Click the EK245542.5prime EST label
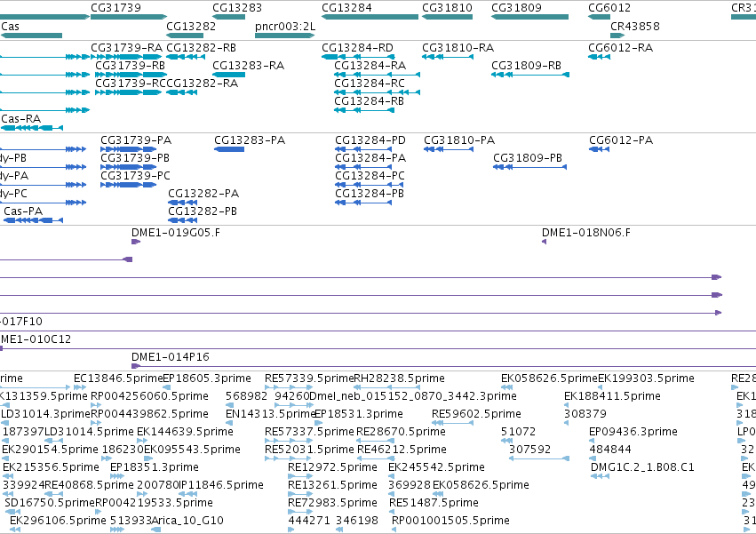 point(436,467)
